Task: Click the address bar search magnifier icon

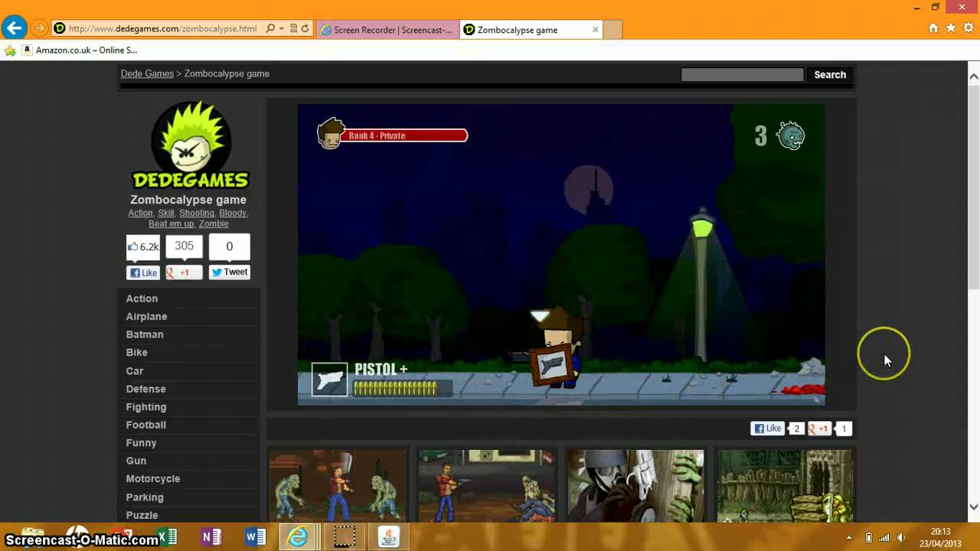Action: pyautogui.click(x=270, y=29)
